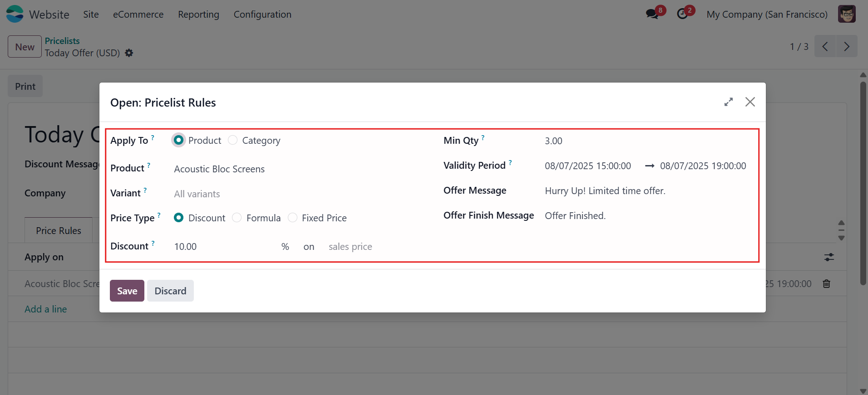Go to previous pricelist record arrow

[x=825, y=46]
